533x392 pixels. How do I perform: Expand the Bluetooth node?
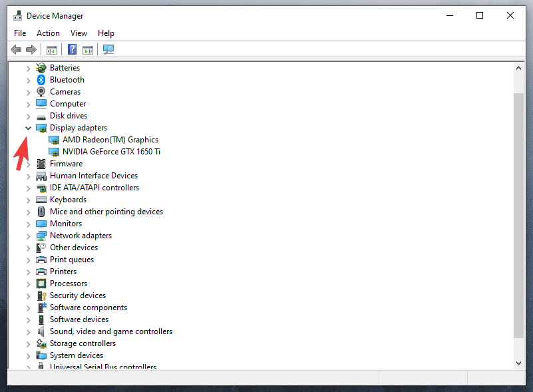[28, 81]
